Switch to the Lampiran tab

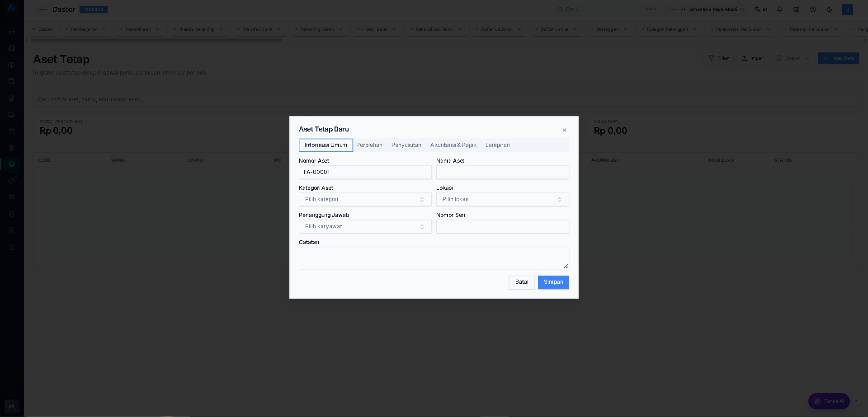coord(498,145)
